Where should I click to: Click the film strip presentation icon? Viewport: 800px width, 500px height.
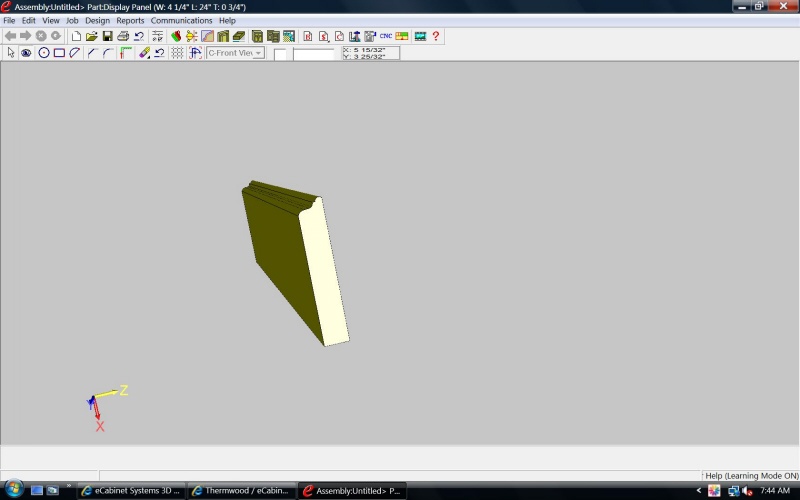click(420, 36)
